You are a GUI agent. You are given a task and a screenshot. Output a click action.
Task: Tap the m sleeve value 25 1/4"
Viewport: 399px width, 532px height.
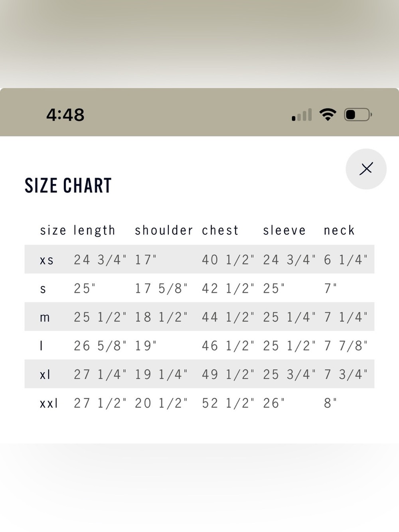(289, 317)
